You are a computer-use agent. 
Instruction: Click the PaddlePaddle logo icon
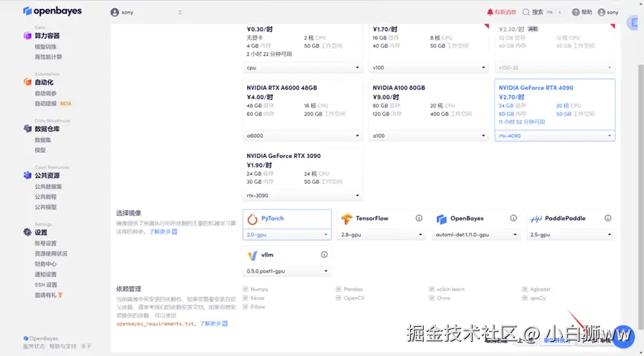tap(536, 219)
